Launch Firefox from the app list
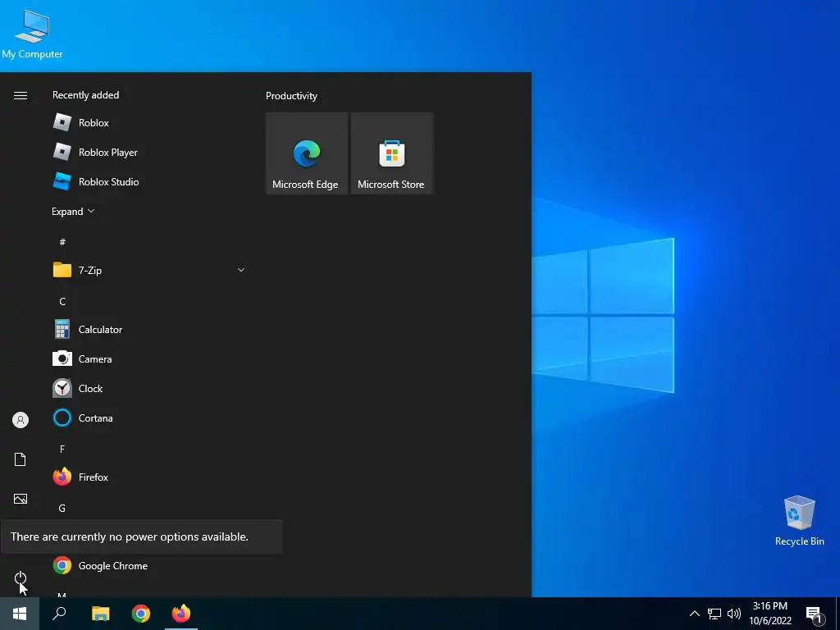840x630 pixels. 149,477
